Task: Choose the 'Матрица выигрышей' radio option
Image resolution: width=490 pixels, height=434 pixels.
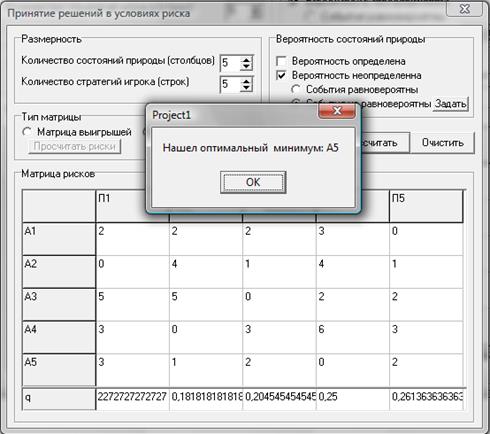Action: pyautogui.click(x=27, y=132)
